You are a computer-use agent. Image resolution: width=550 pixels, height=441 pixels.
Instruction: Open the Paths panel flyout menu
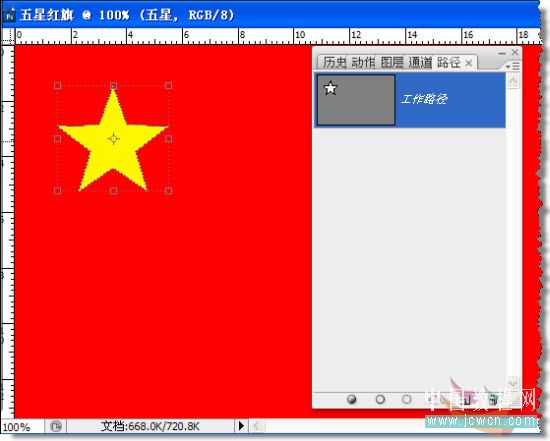[x=513, y=66]
